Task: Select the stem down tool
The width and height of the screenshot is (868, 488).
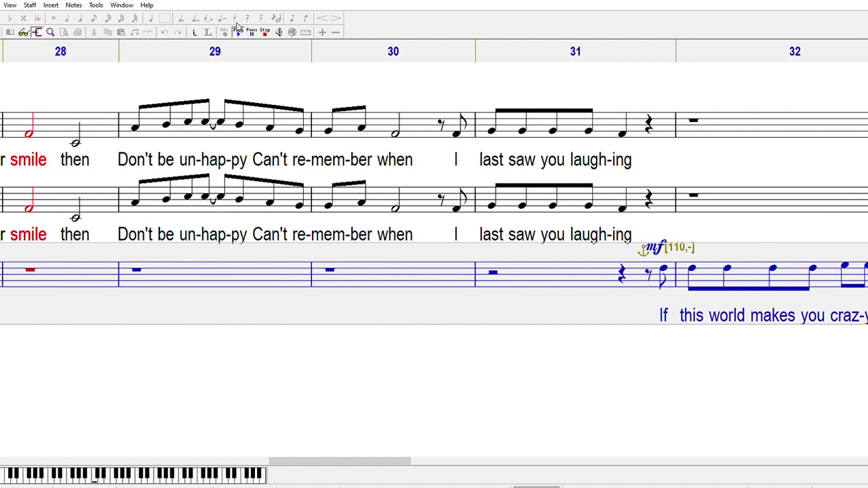Action: point(306,18)
